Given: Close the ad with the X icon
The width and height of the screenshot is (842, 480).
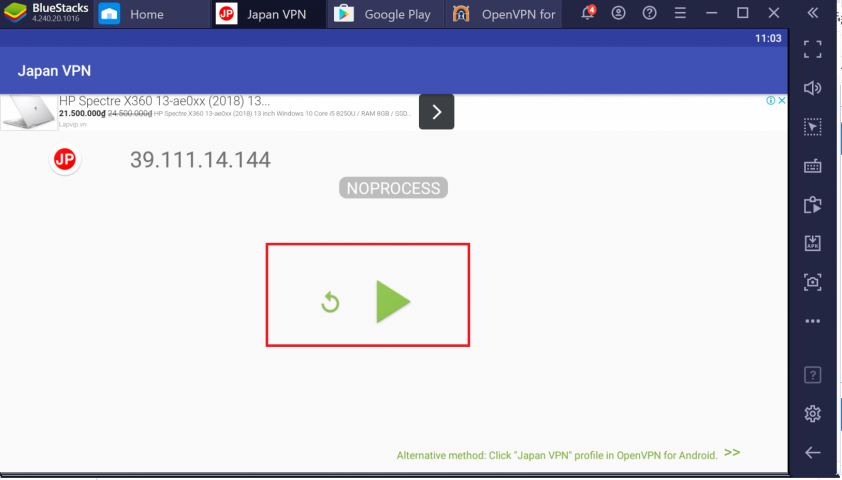Looking at the screenshot, I should [x=782, y=100].
